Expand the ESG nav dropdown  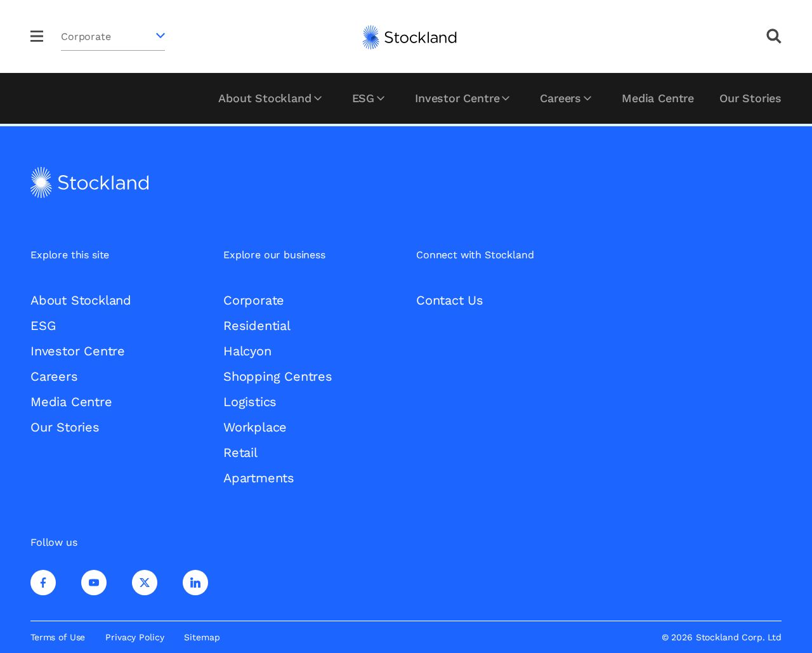pyautogui.click(x=369, y=98)
